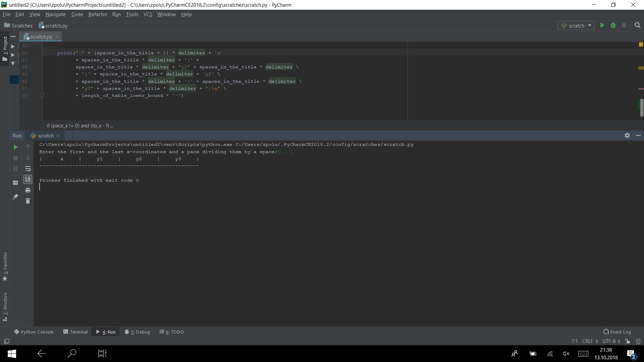The width and height of the screenshot is (644, 362).
Task: Open the CRLF line separator selector
Action: pyautogui.click(x=590, y=341)
